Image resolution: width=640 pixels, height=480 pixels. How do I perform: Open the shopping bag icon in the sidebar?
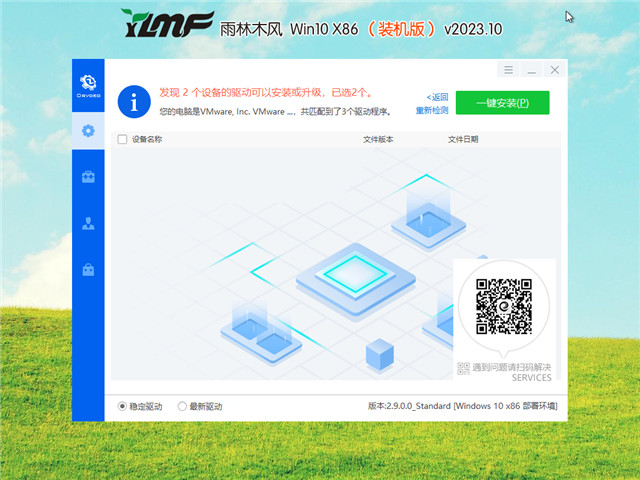pos(88,269)
